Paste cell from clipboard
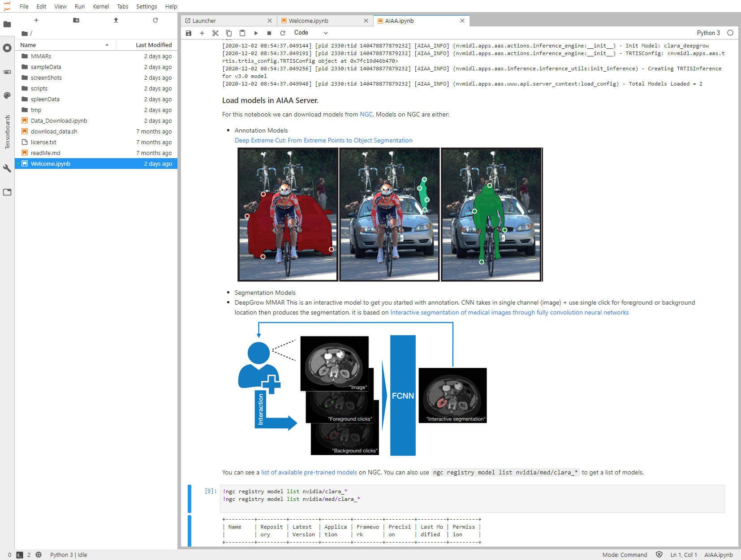The height and width of the screenshot is (560, 741). tap(242, 33)
